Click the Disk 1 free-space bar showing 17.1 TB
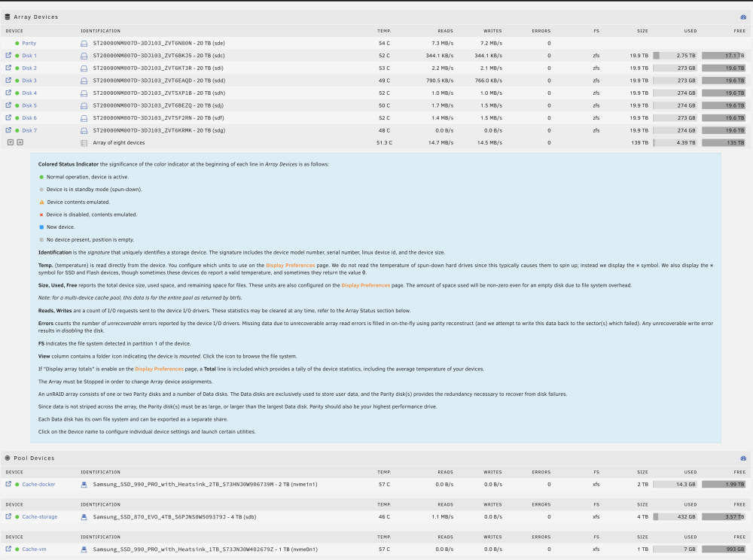Image resolution: width=753 pixels, height=560 pixels. coord(723,56)
